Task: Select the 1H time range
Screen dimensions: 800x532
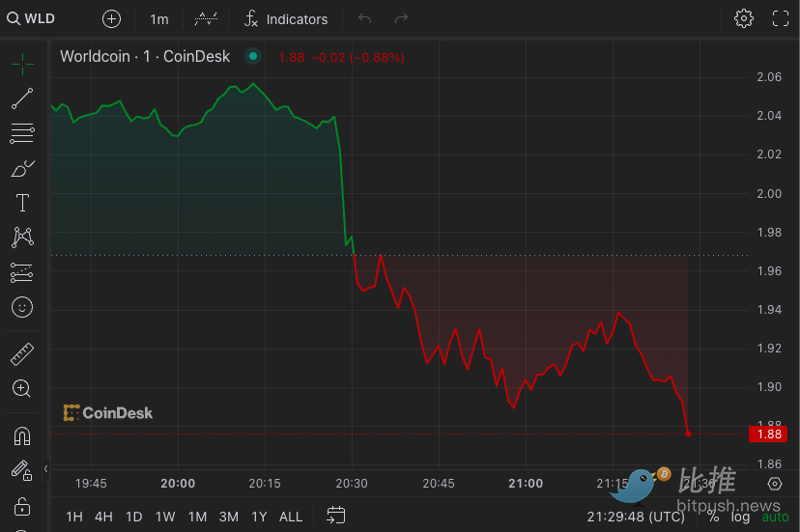Action: point(74,517)
